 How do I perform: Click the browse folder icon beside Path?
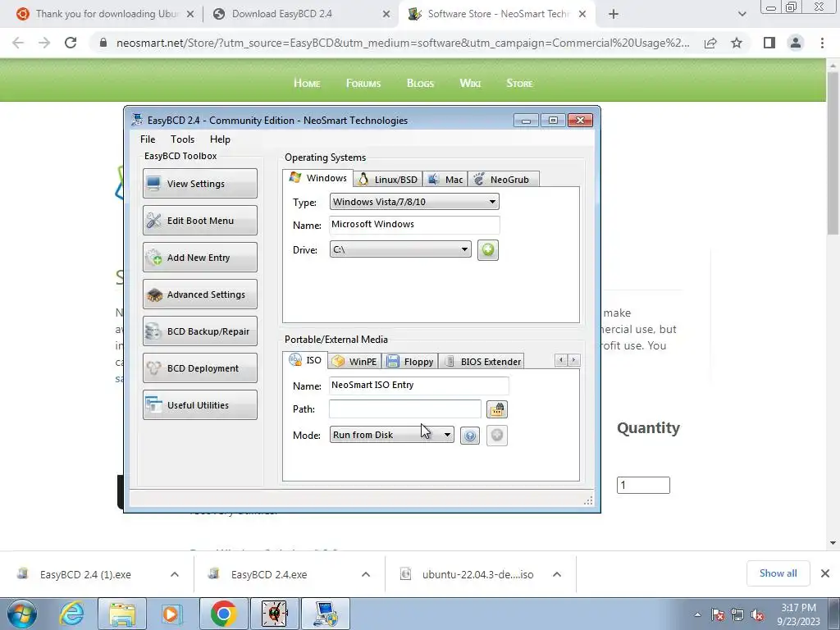pyautogui.click(x=496, y=409)
